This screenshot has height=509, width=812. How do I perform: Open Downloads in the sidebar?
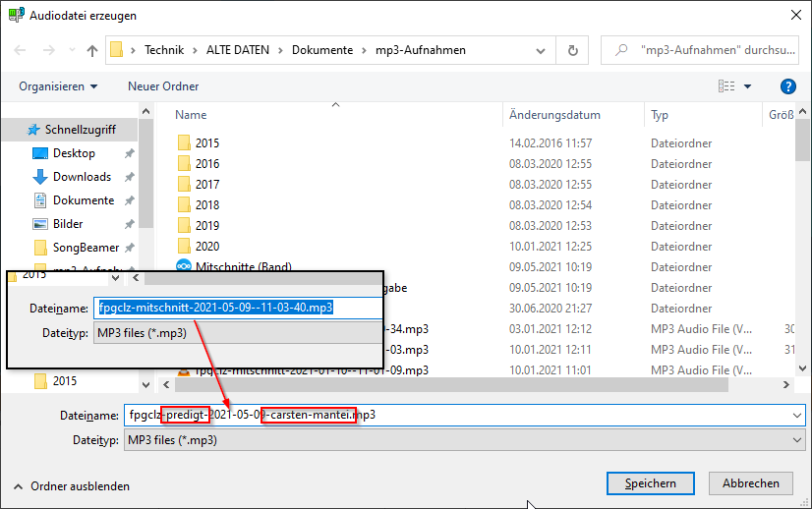coord(82,177)
